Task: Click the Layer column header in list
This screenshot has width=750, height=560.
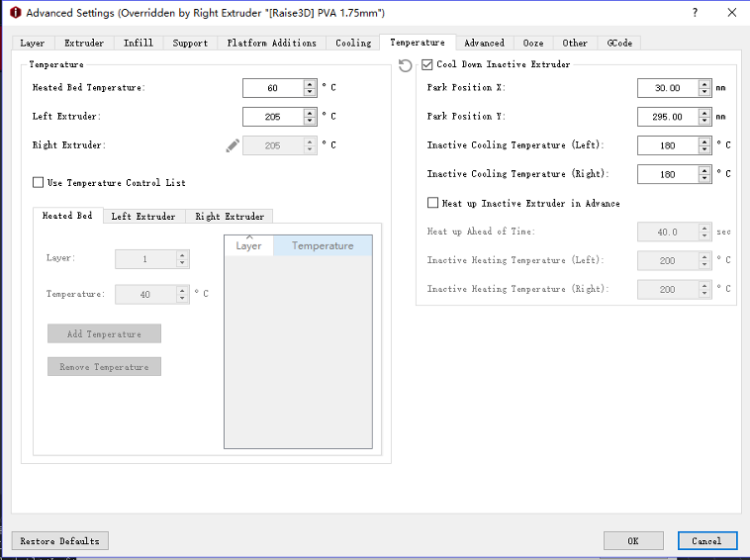Action: point(249,246)
